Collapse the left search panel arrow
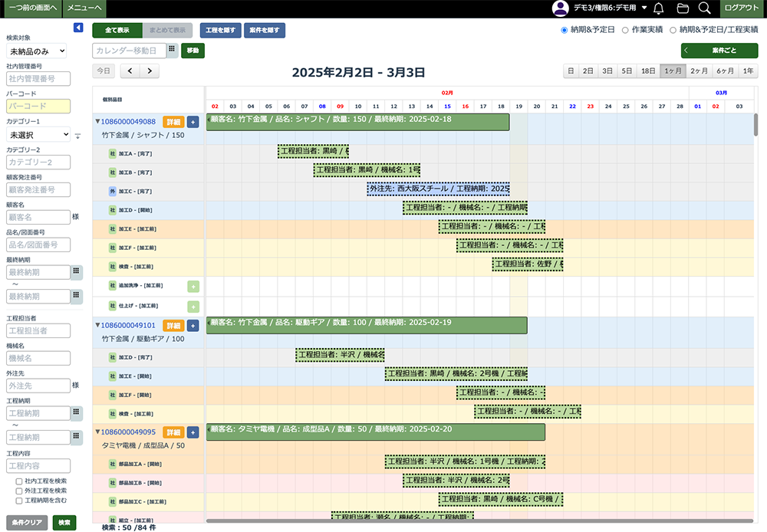Viewport: 767px width, 532px height. 78,28
